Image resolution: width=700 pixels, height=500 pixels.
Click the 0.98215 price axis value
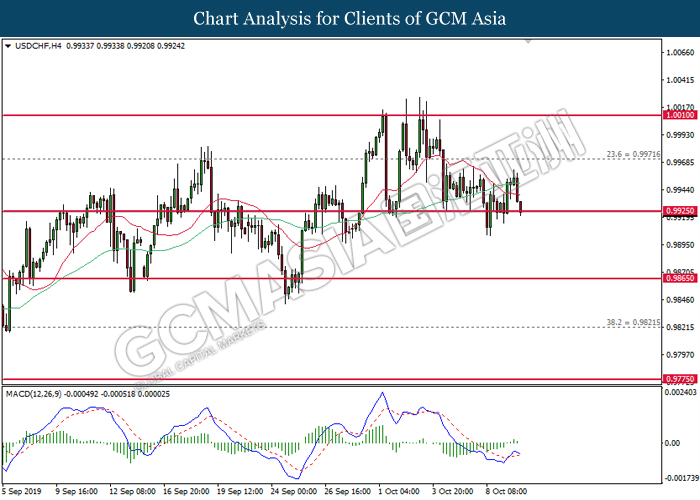pos(680,328)
